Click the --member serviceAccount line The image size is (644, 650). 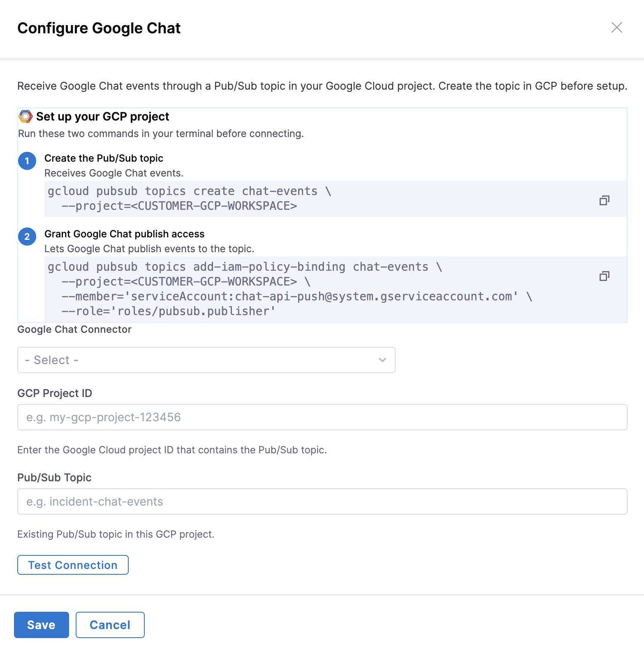(x=297, y=297)
